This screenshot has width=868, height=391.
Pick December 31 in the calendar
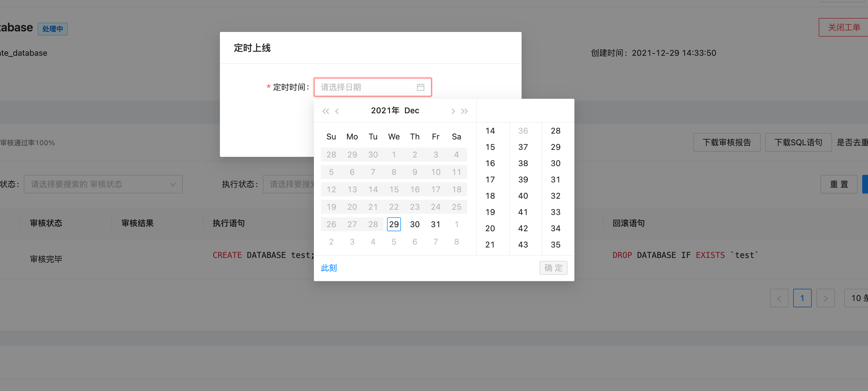click(x=435, y=224)
